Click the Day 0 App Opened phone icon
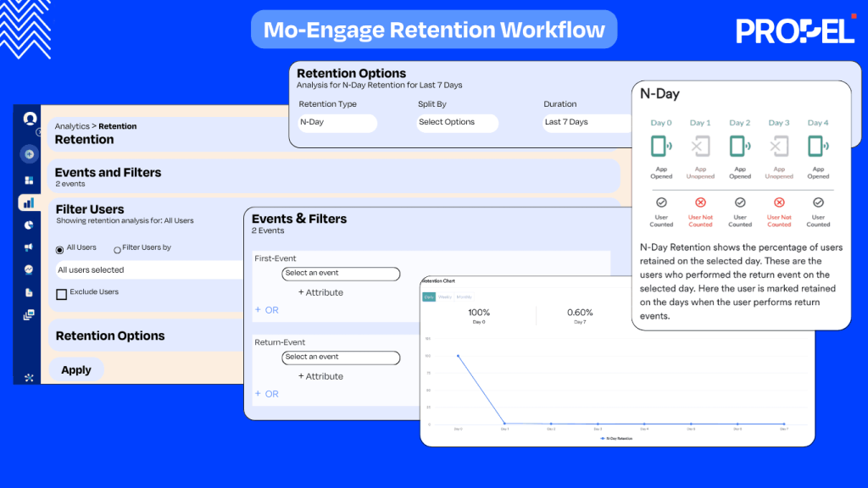 [x=661, y=147]
